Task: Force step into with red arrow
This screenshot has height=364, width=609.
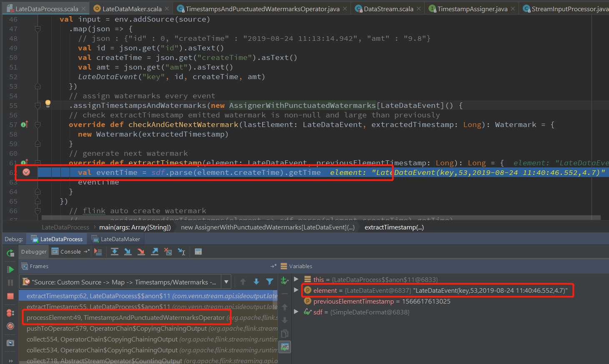Action: coord(141,252)
